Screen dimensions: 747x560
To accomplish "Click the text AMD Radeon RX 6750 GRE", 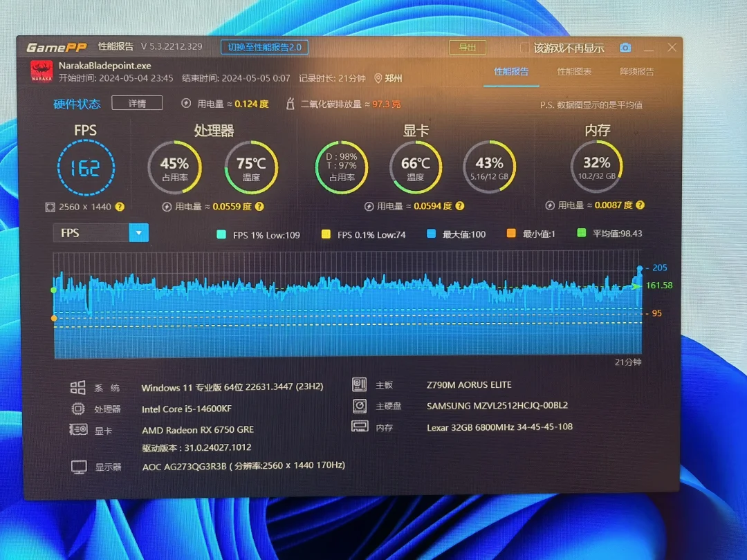I will click(x=198, y=429).
